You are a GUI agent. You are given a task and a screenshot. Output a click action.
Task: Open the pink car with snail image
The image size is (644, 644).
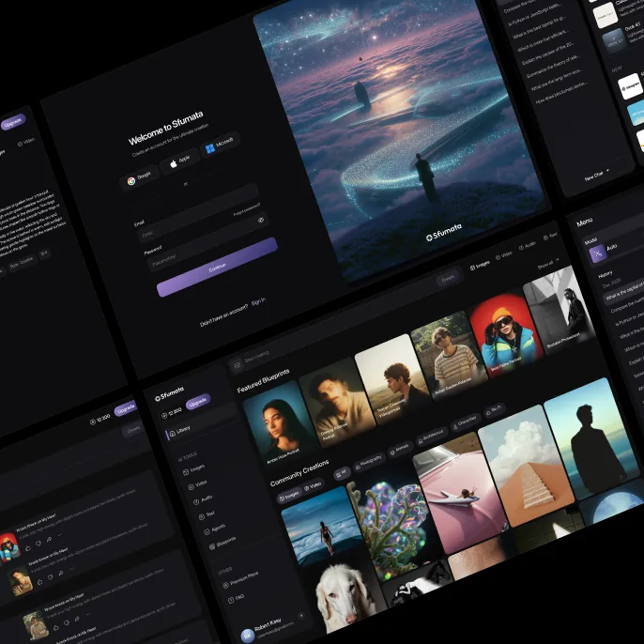click(x=459, y=493)
